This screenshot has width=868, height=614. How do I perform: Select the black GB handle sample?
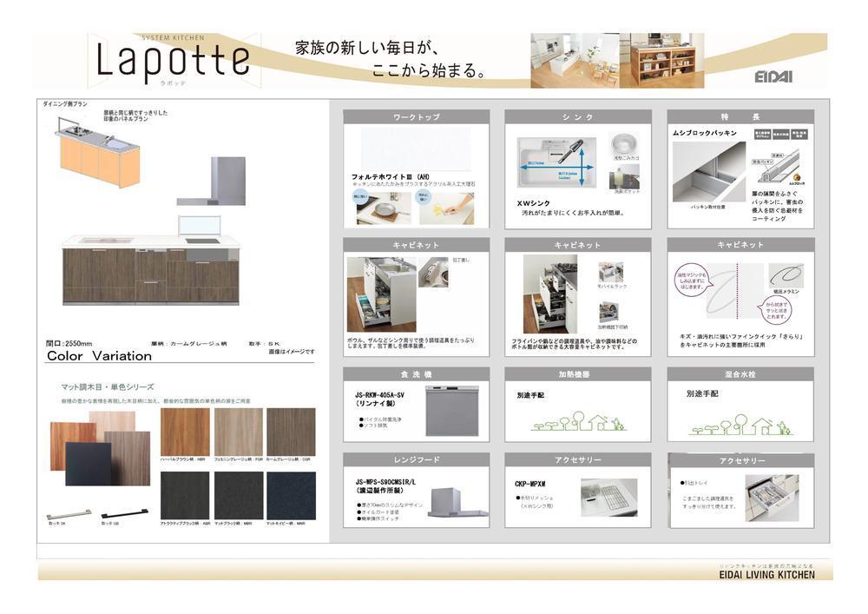coord(124,513)
